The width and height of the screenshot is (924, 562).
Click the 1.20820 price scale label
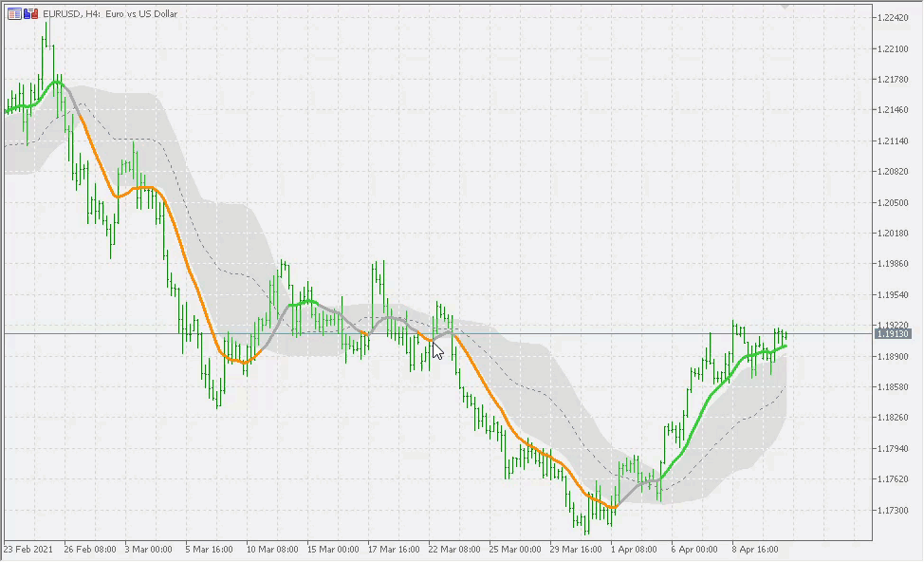[x=892, y=172]
